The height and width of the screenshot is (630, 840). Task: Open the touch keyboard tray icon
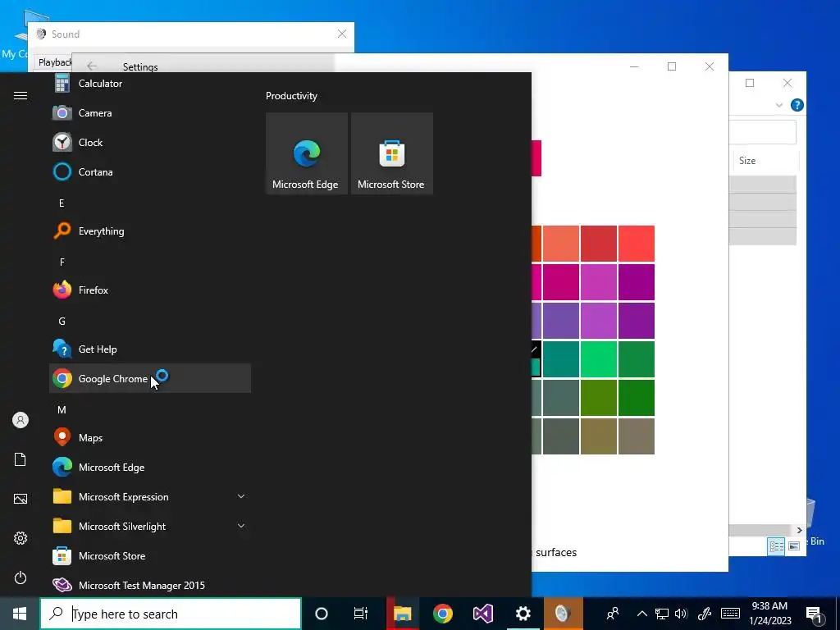click(x=730, y=614)
